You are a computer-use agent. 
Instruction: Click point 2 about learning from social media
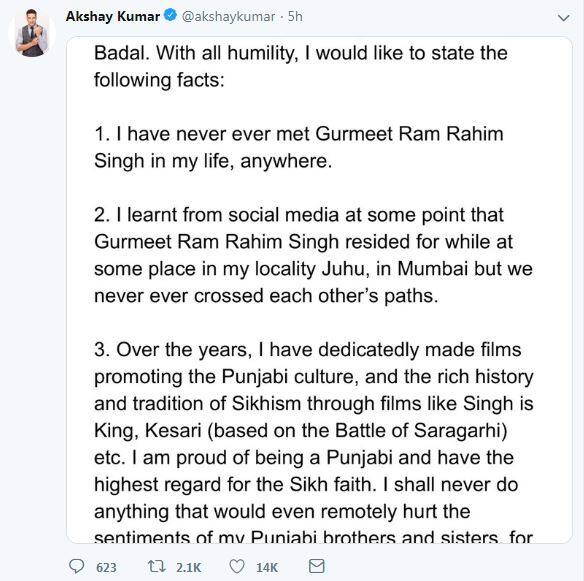(314, 255)
